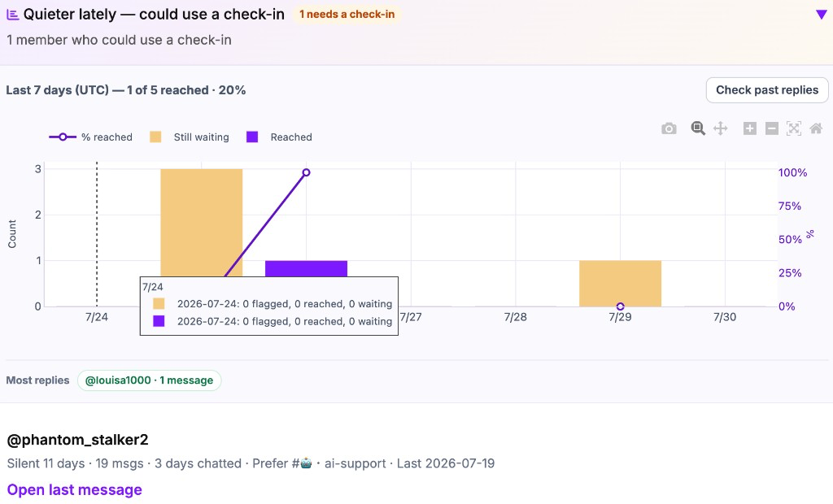The height and width of the screenshot is (504, 833).
Task: Autoscale the chart axes
Action: (x=794, y=128)
